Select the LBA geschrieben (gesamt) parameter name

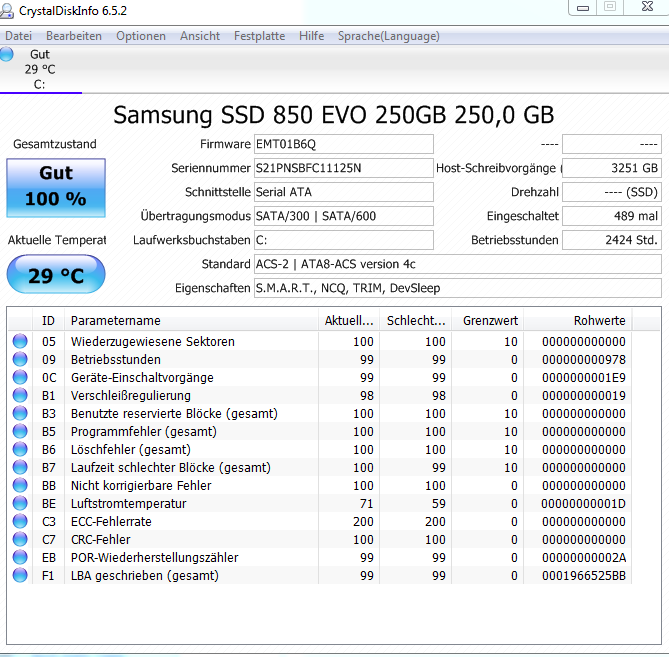pos(145,576)
